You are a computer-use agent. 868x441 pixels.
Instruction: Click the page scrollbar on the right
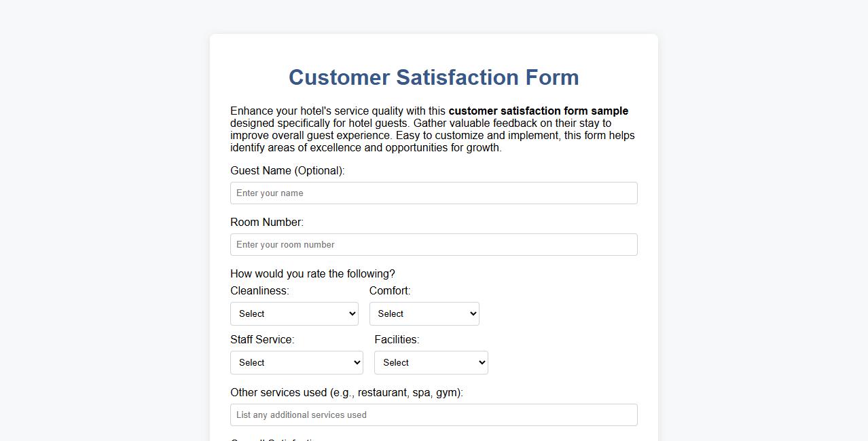click(863, 220)
